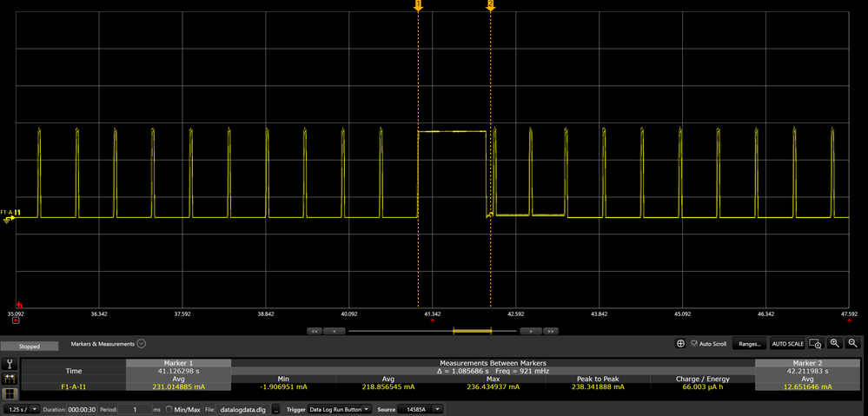Click time axis label 38.842
The width and height of the screenshot is (868, 416).
coord(266,314)
